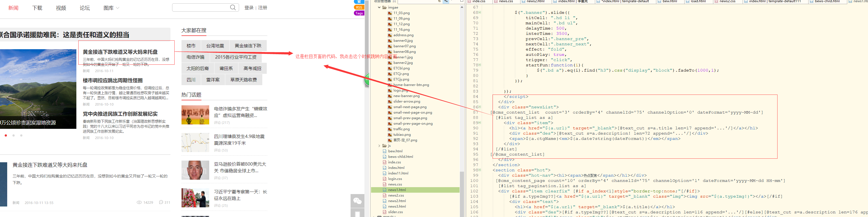Open slider.css file in project tree
The height and width of the screenshot is (217, 868).
pos(395,212)
